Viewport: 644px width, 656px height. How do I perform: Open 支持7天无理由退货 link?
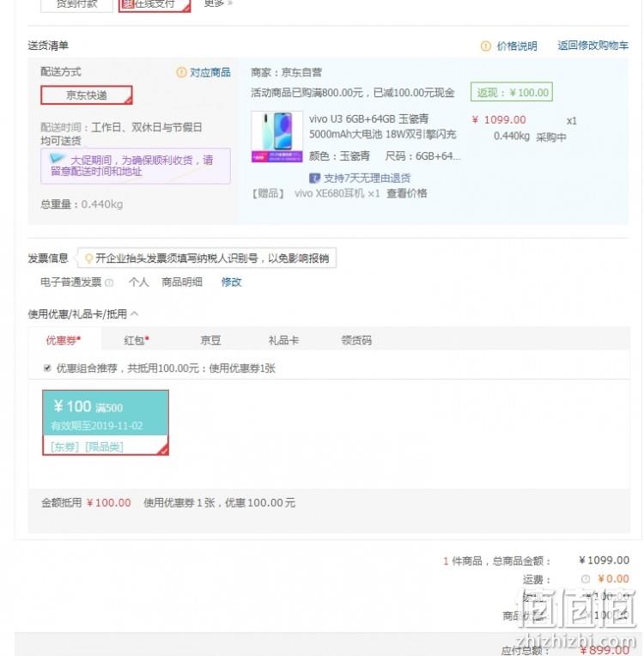coord(367,179)
